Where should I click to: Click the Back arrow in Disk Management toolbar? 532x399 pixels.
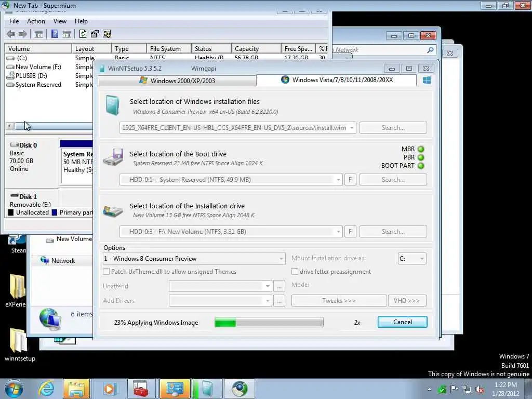(11, 34)
